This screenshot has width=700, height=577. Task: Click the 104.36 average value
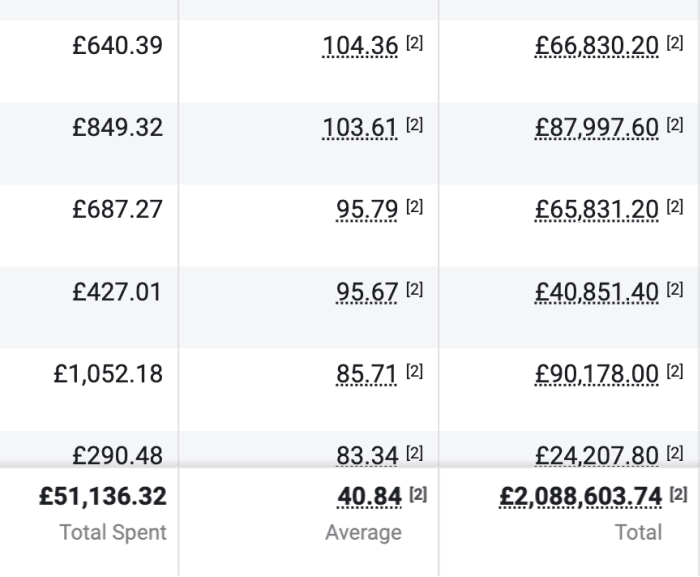coord(360,46)
